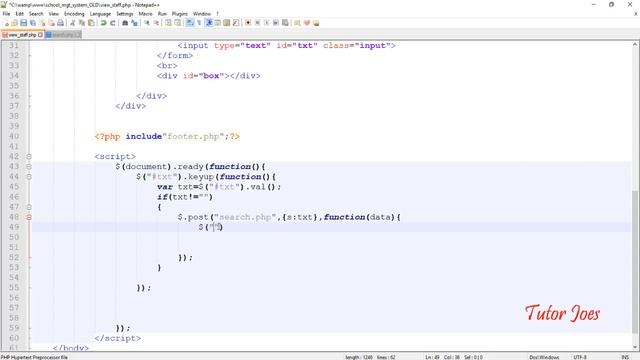
Task: Click the Close All toolbar icon
Action: (x=51, y=23)
